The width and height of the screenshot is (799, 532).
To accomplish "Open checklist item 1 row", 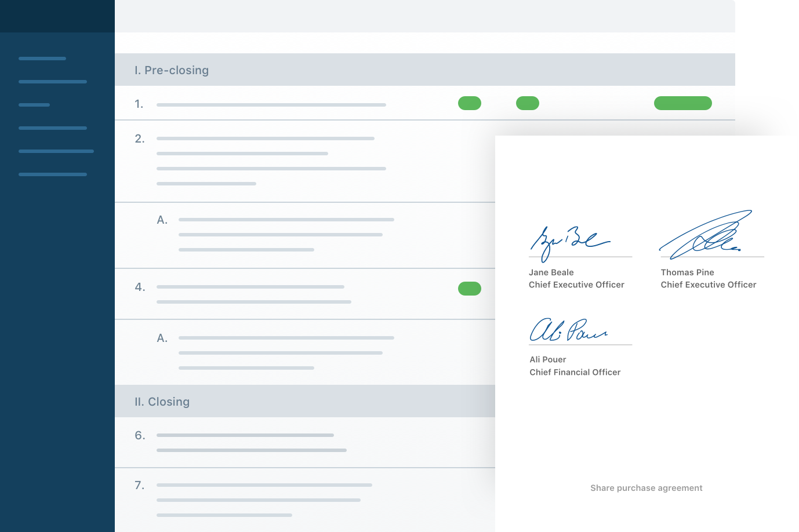I will pos(425,103).
